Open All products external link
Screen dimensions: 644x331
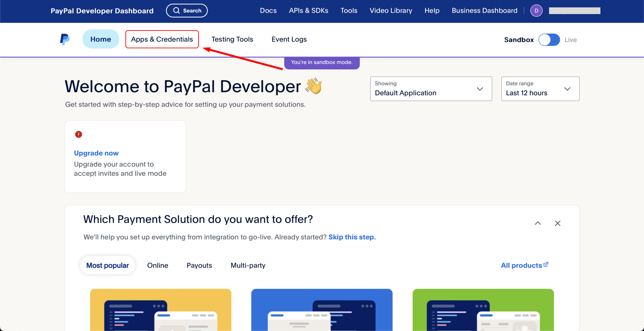524,265
